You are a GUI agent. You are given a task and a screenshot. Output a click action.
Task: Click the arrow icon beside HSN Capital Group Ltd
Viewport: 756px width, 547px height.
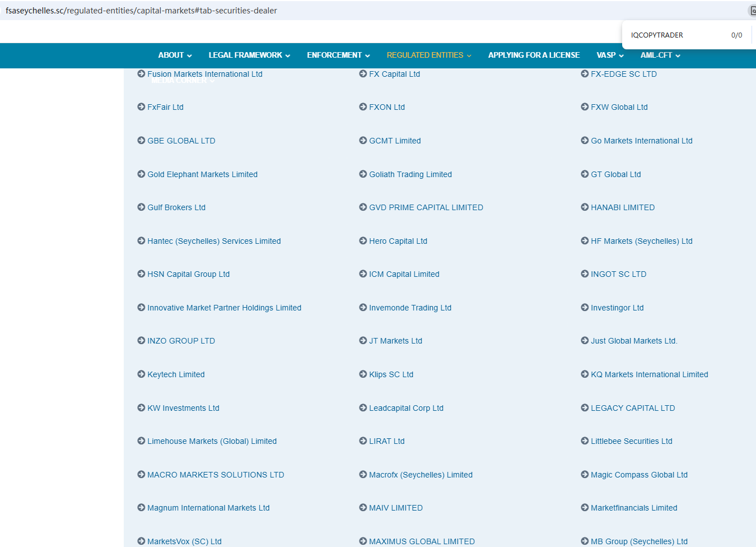point(141,274)
